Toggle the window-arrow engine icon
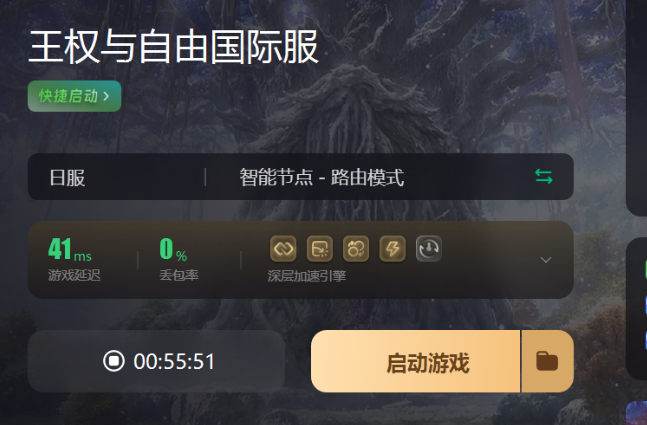This screenshot has width=647, height=425. click(x=320, y=249)
